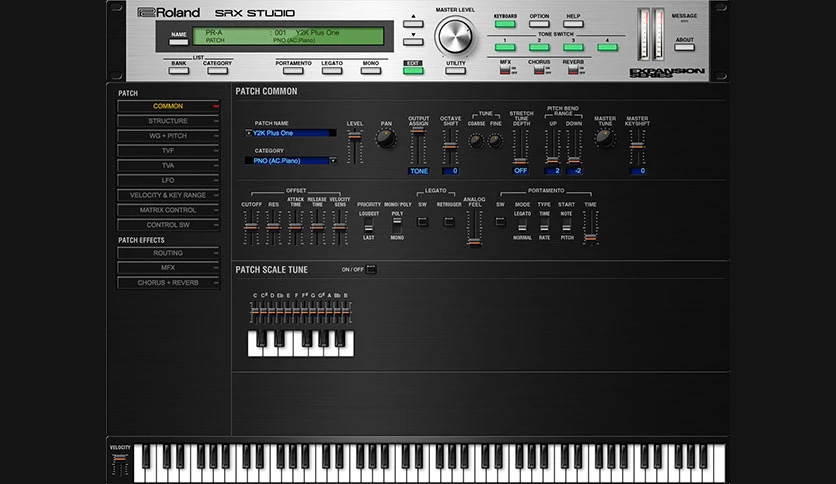Click the Analog Feel slider
The height and width of the screenshot is (484, 836).
(474, 228)
